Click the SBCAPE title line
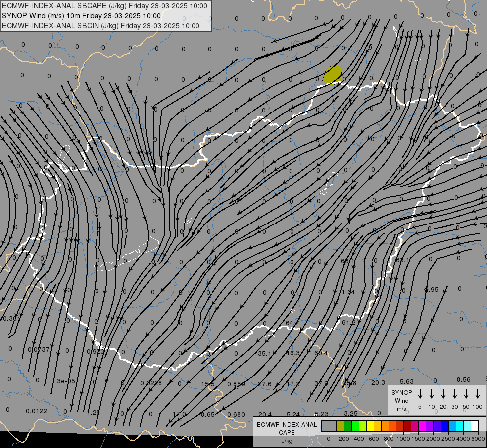This screenshot has height=448, width=487. click(104, 6)
